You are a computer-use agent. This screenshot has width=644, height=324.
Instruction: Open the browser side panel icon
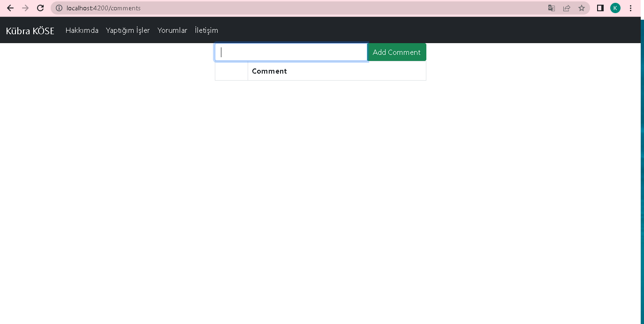pyautogui.click(x=600, y=8)
